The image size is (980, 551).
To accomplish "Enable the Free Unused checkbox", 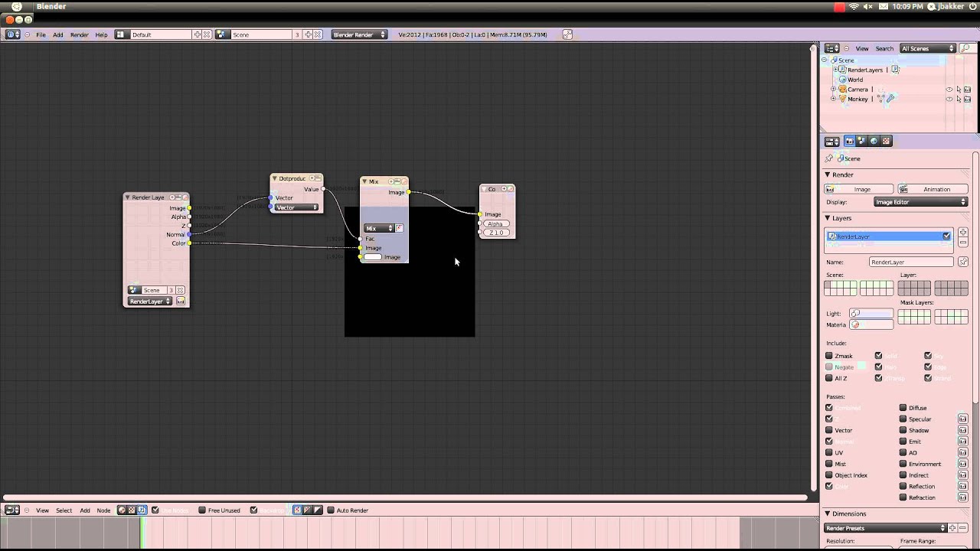I will [x=202, y=510].
